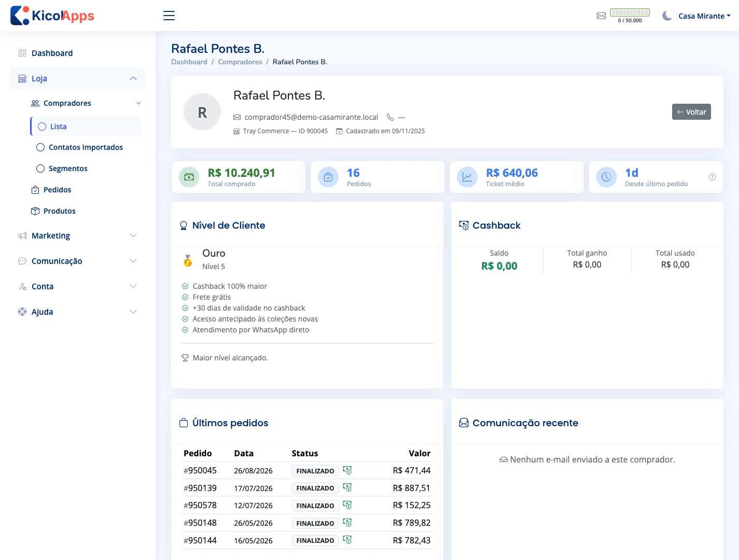
Task: Click the Comunicação recente envelope icon
Action: (464, 423)
